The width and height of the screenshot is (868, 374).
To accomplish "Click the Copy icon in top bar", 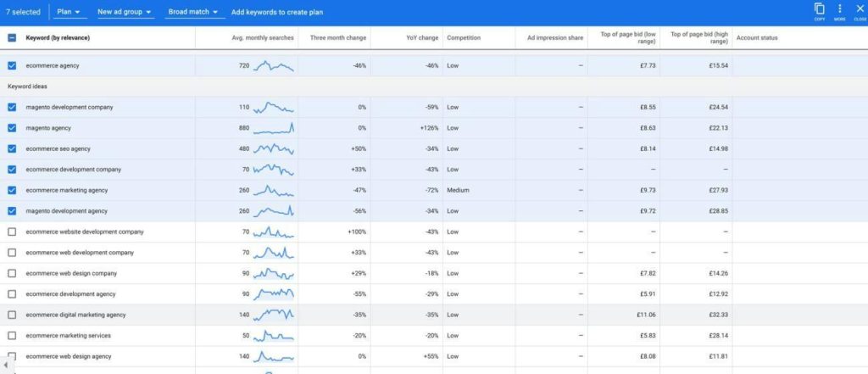I will [x=819, y=9].
